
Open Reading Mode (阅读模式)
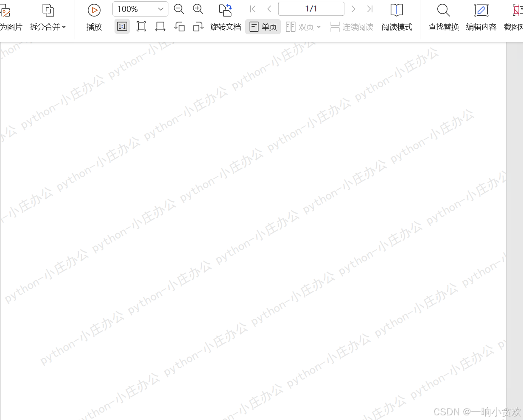[397, 18]
